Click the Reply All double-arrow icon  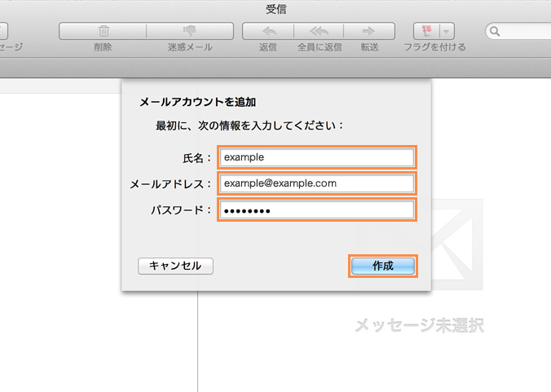pos(319,31)
